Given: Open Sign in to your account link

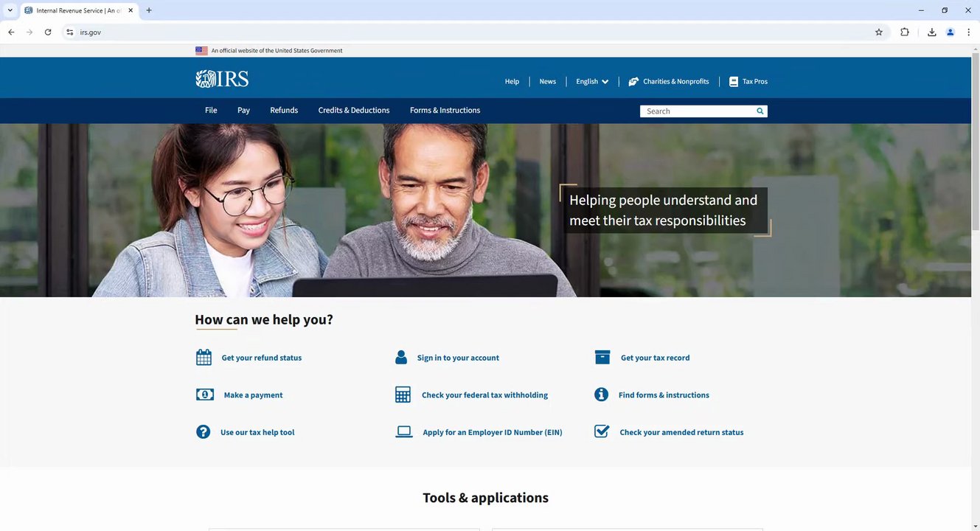Looking at the screenshot, I should pyautogui.click(x=458, y=358).
